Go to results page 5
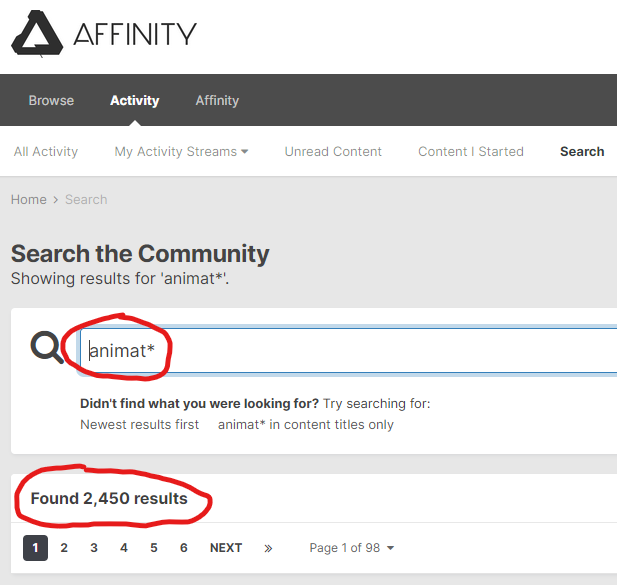This screenshot has width=617, height=585. pos(153,548)
